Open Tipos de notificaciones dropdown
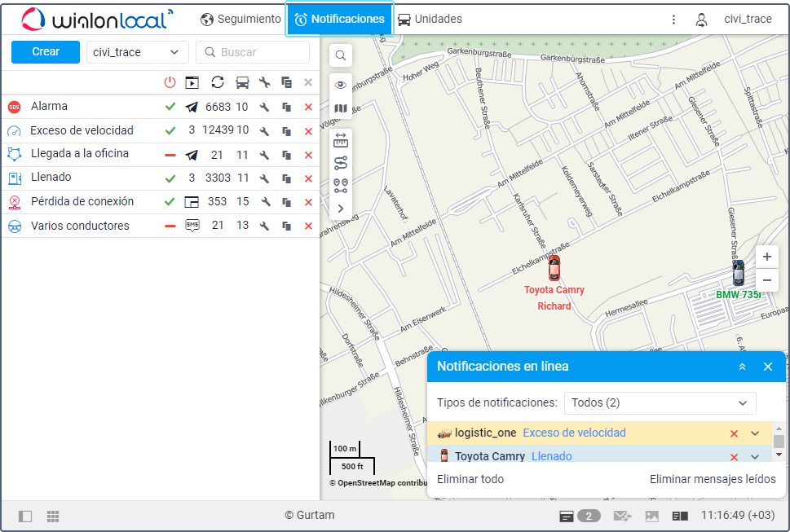 660,402
